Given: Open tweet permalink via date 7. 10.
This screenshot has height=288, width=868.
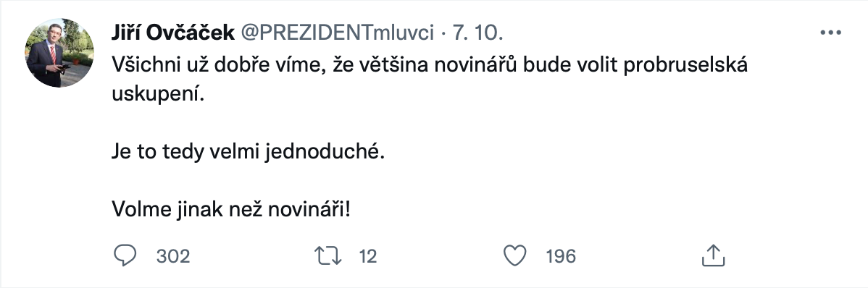Looking at the screenshot, I should tap(477, 34).
